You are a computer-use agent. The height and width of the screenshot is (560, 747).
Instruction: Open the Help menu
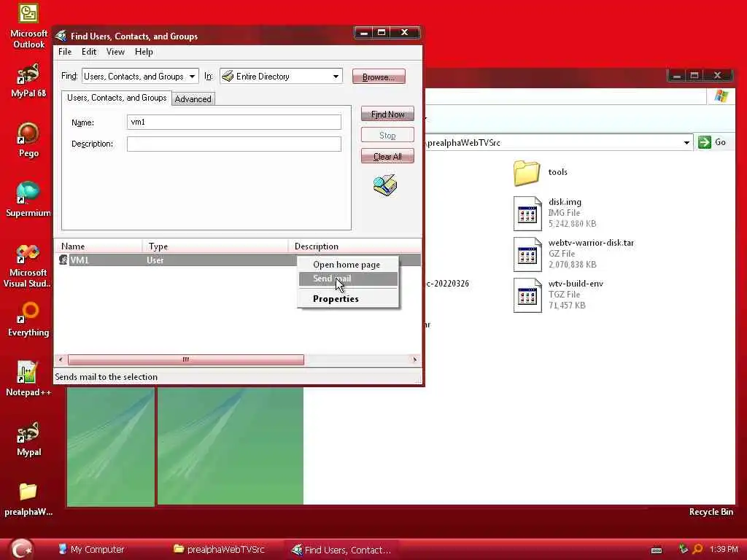click(x=144, y=52)
